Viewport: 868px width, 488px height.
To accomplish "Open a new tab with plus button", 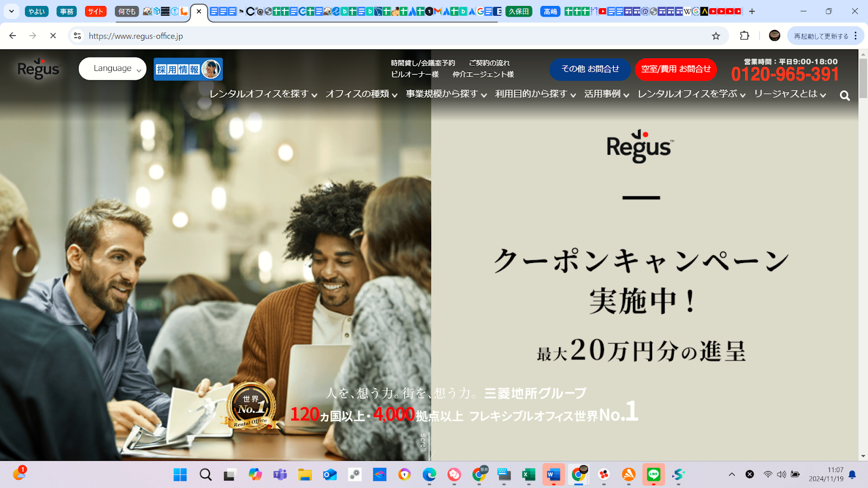I will click(752, 11).
